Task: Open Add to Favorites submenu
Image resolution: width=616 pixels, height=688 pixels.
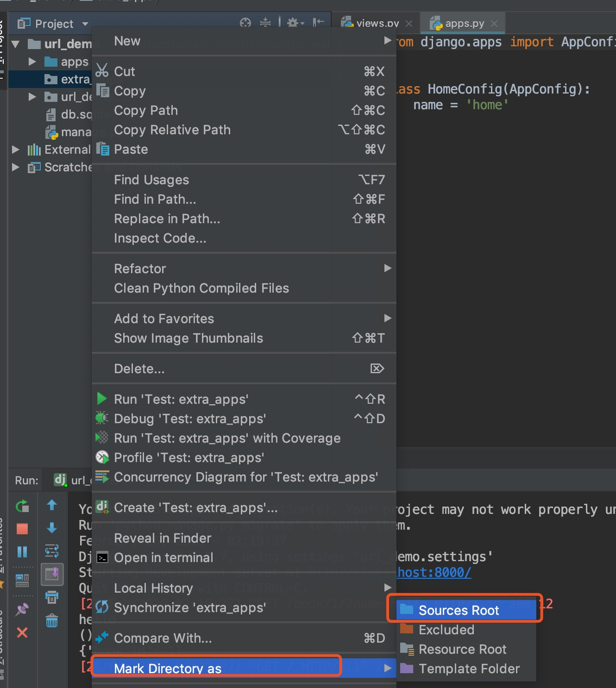Action: tap(244, 319)
